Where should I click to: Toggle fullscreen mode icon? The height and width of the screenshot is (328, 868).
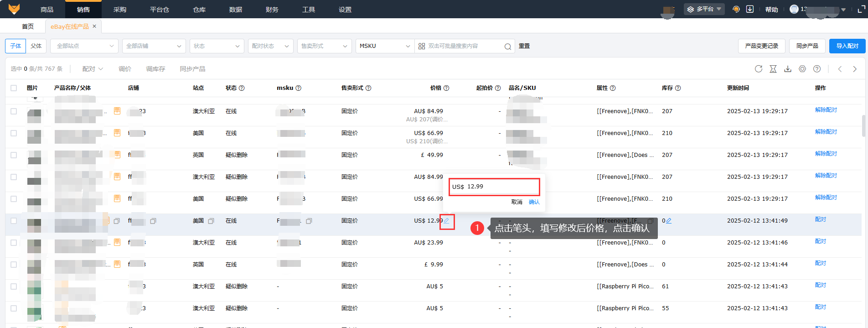pyautogui.click(x=861, y=9)
